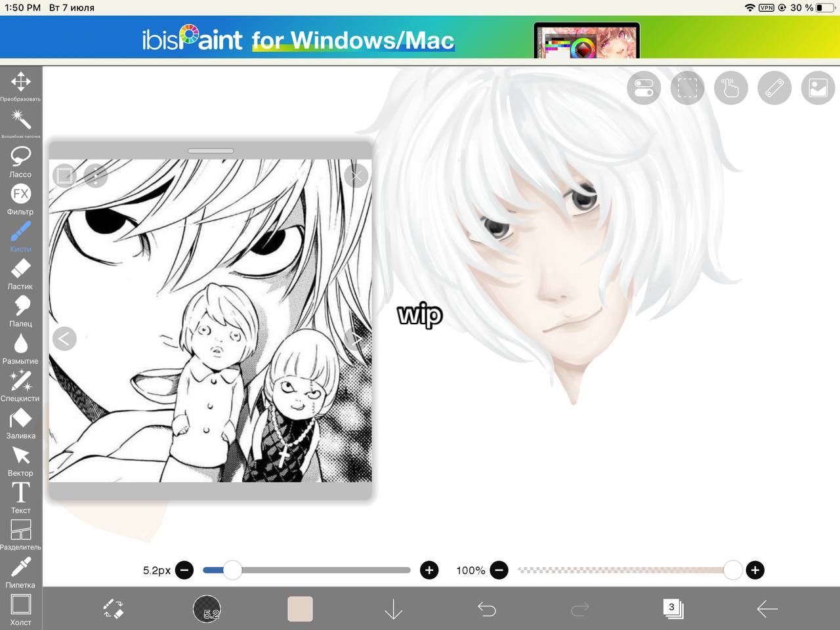Select the Lasso tool (Лассо)

pos(20,161)
